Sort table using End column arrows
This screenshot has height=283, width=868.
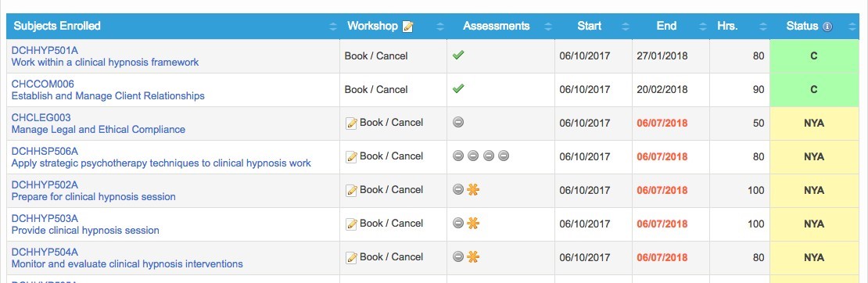(702, 27)
